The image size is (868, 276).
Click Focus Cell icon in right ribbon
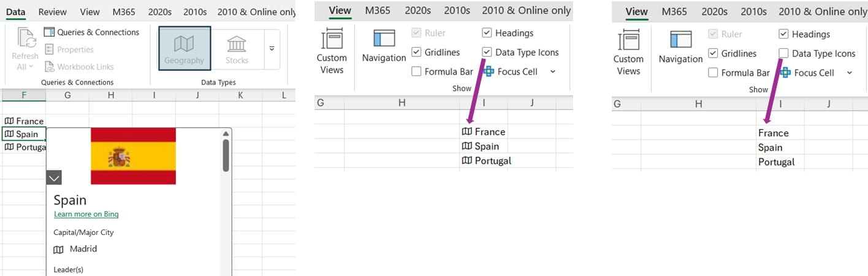785,73
